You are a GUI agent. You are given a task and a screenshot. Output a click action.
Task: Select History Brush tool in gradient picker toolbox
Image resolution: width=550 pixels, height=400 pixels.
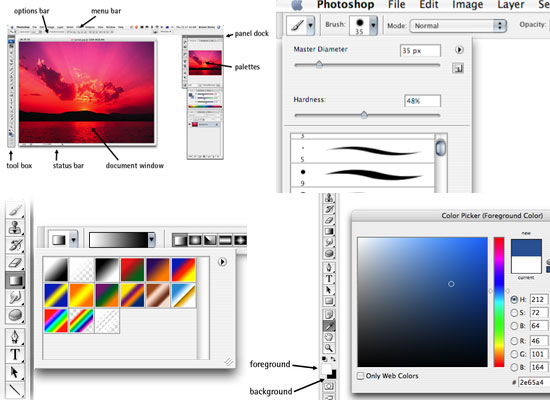15,245
